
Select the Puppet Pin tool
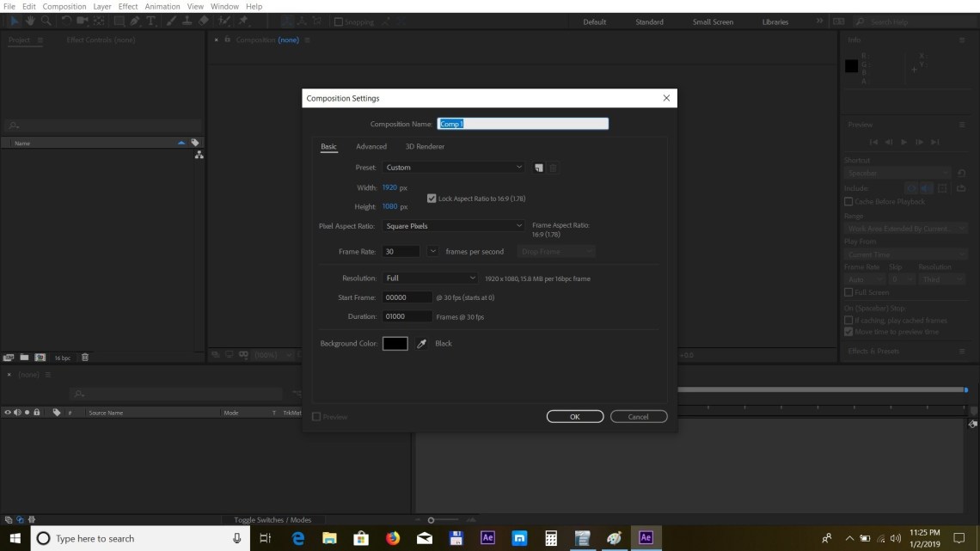click(244, 21)
